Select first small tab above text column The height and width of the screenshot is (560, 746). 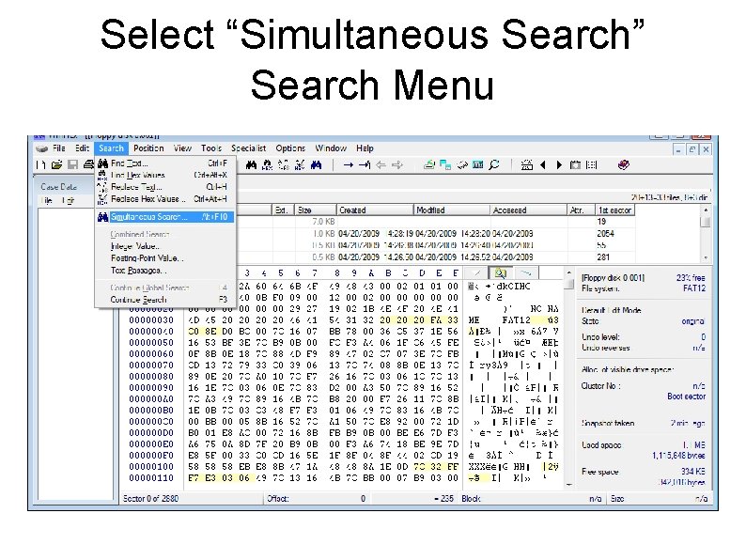476,272
